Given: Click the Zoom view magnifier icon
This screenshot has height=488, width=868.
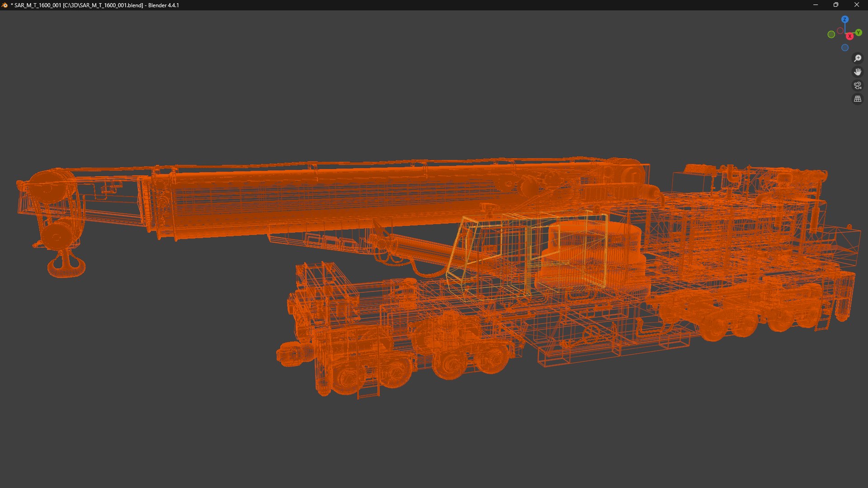Looking at the screenshot, I should coord(858,58).
